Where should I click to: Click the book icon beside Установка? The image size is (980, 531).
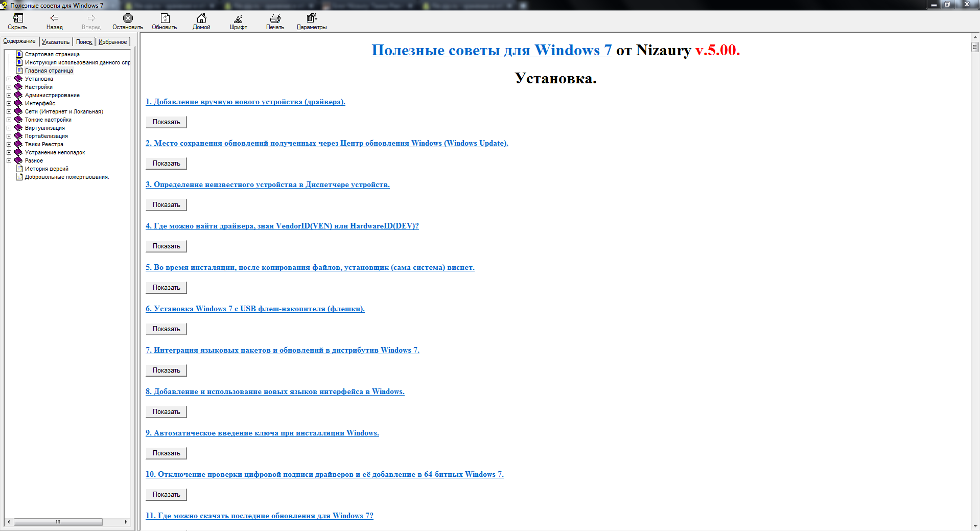point(18,79)
